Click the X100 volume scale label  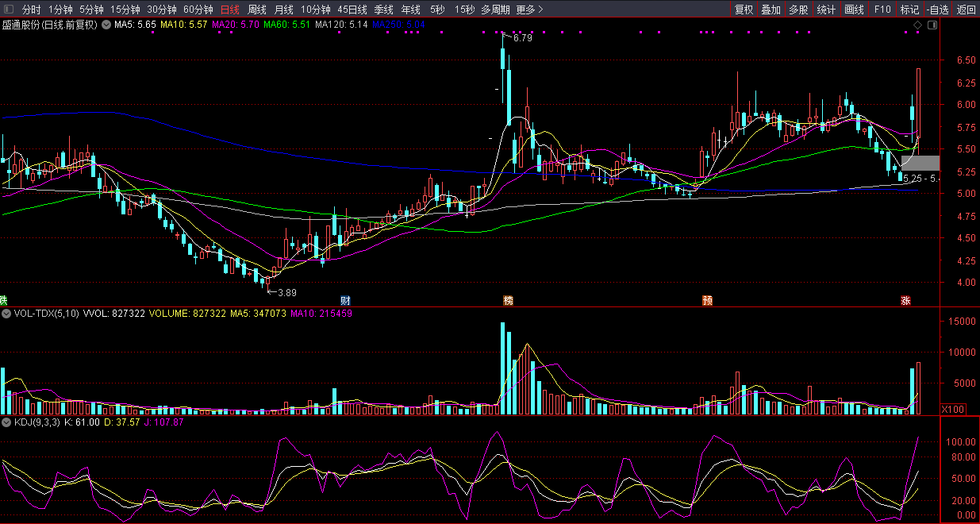point(951,409)
